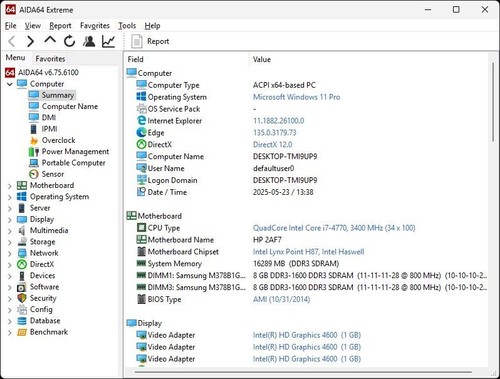The height and width of the screenshot is (379, 500).
Task: Select the DESKTOP-TMI9UP9 Computer Name value
Action: point(285,156)
